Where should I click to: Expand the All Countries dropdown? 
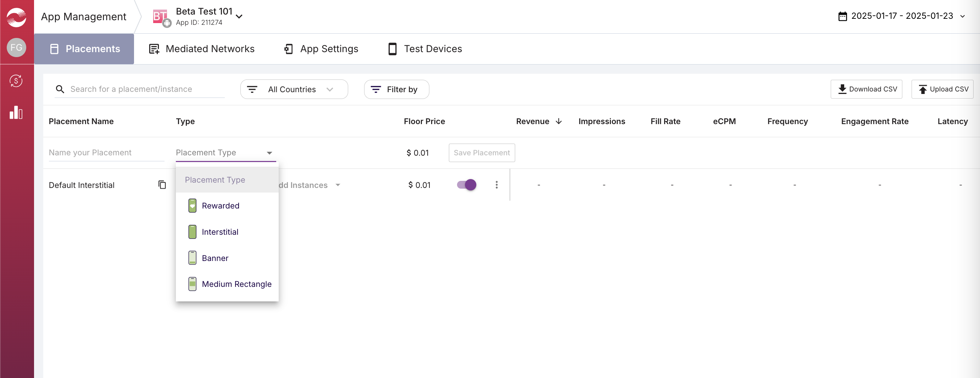[294, 89]
